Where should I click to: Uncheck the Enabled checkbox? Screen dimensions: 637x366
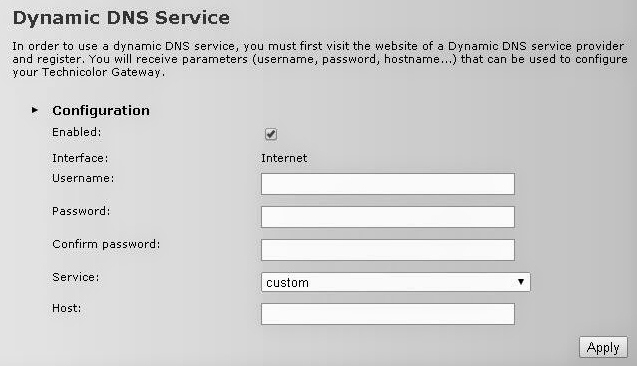tap(271, 134)
